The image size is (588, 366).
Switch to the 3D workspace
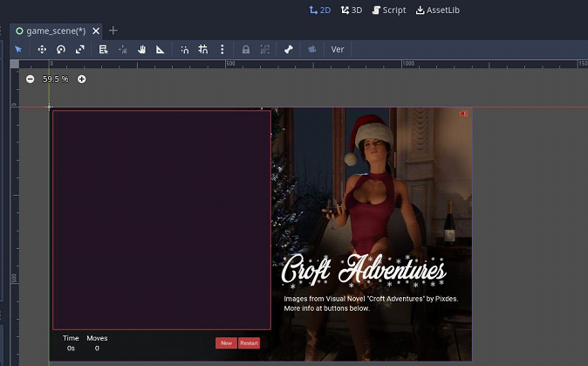pos(352,10)
